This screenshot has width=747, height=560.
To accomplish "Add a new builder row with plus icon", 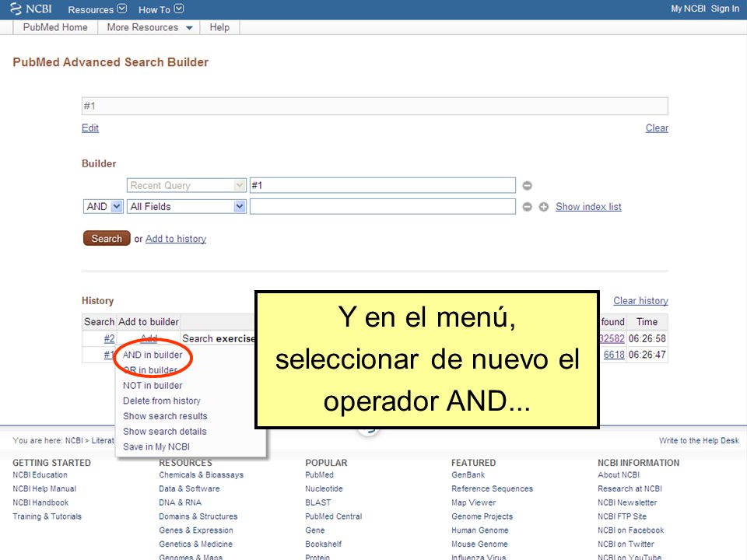I will click(544, 207).
